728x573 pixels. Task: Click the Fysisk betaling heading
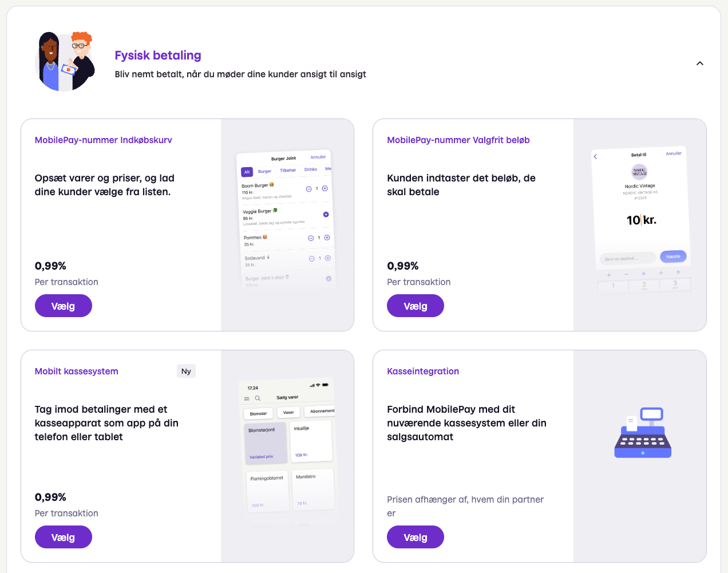tap(158, 56)
